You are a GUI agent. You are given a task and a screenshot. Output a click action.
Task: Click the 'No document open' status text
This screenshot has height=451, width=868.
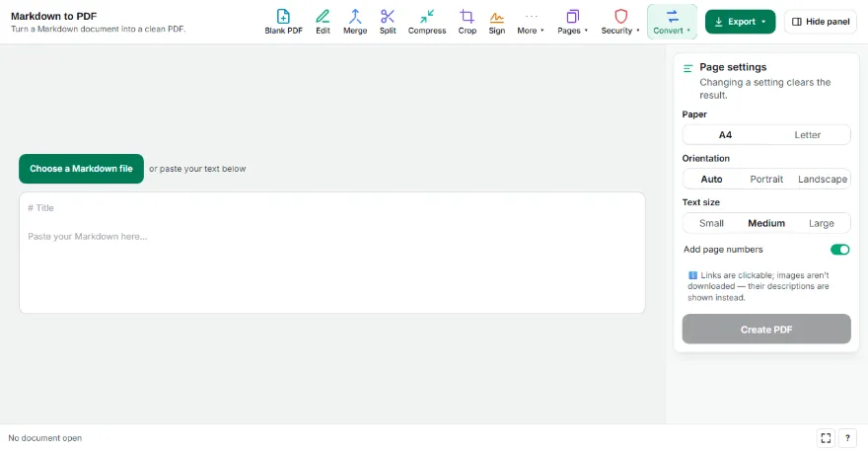tap(44, 438)
